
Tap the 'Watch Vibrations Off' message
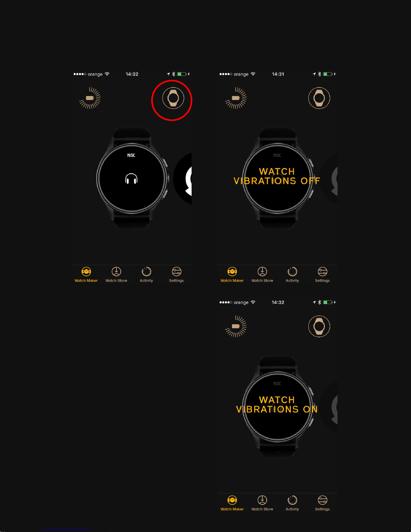click(277, 176)
